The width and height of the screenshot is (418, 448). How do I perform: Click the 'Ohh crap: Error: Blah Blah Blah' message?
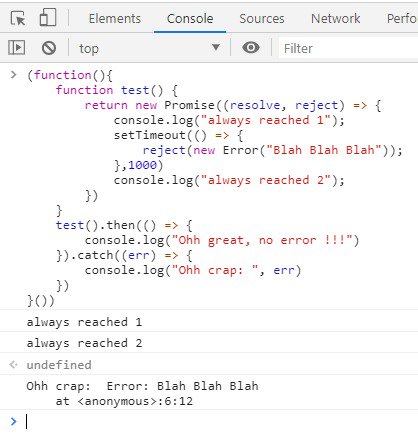(x=142, y=386)
